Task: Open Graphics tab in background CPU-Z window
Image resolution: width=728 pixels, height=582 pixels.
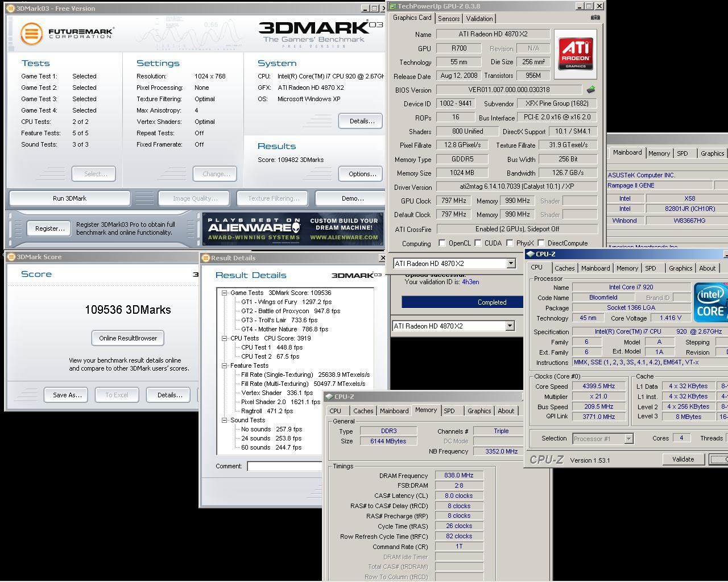Action: point(712,153)
